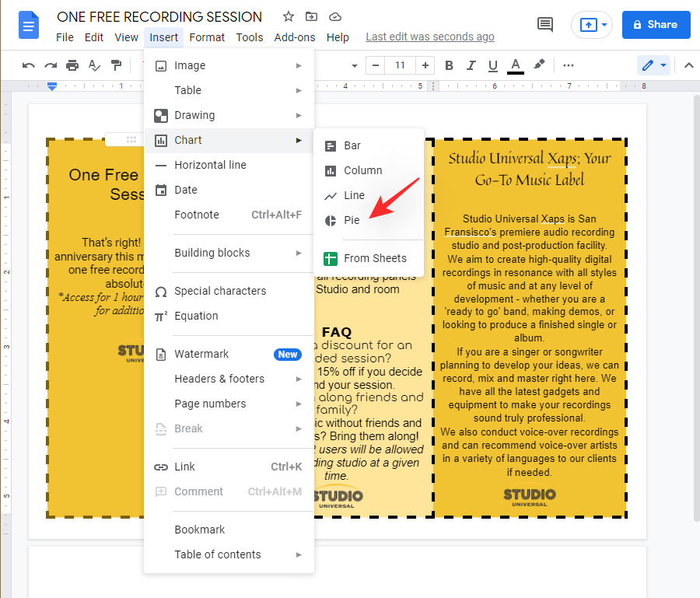
Task: Select the Paint format roller icon
Action: (x=116, y=65)
